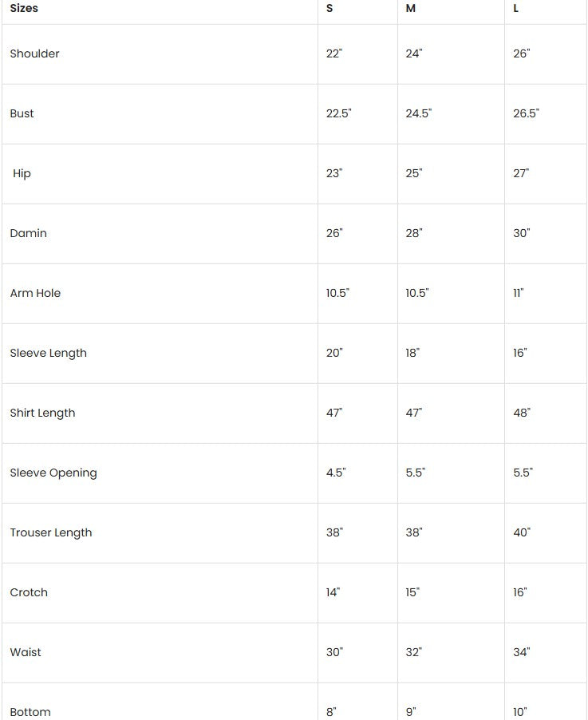This screenshot has width=588, height=720.
Task: Click the "Sleeve Length" row label
Action: (48, 353)
